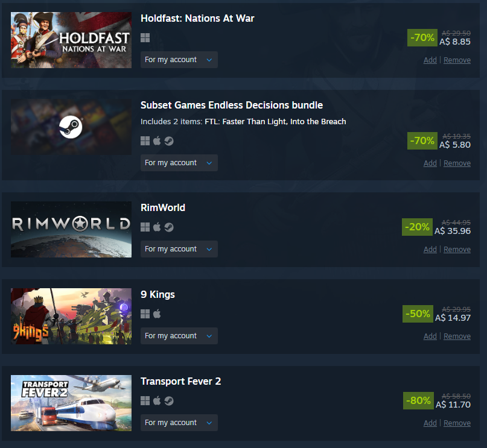The height and width of the screenshot is (448, 487).
Task: Remove RimWorld from the cart
Action: point(457,250)
